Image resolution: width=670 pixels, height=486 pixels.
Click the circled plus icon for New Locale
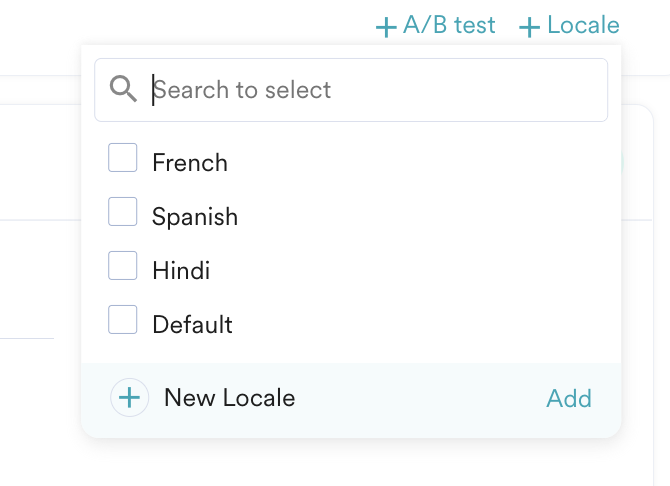tap(129, 398)
